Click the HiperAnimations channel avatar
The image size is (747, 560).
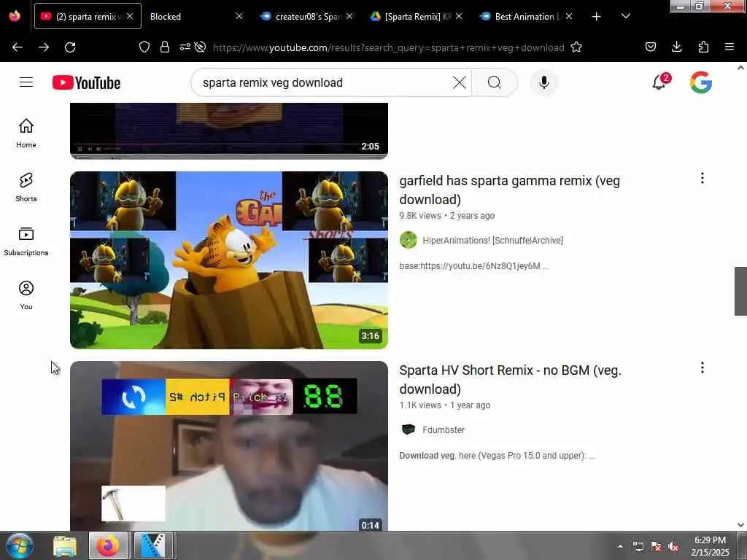point(409,240)
